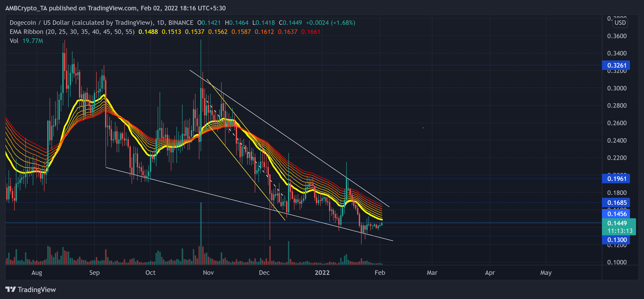Screen dimensions: 644x299
Task: Click the EMA value 0.1661
Action: 311,32
